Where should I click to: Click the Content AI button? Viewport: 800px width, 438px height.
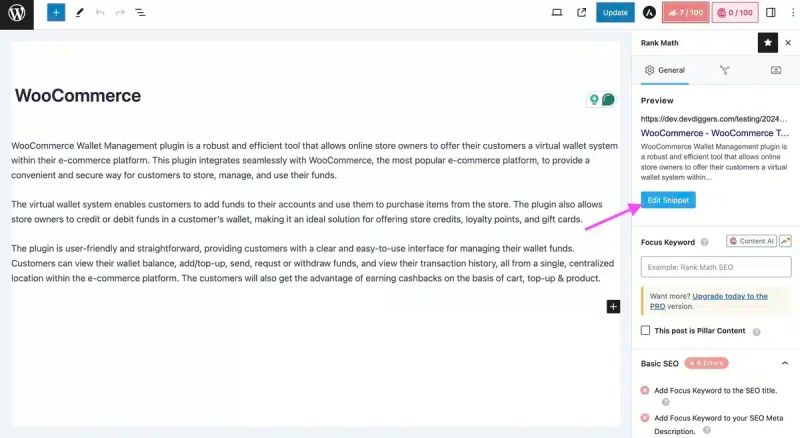752,241
